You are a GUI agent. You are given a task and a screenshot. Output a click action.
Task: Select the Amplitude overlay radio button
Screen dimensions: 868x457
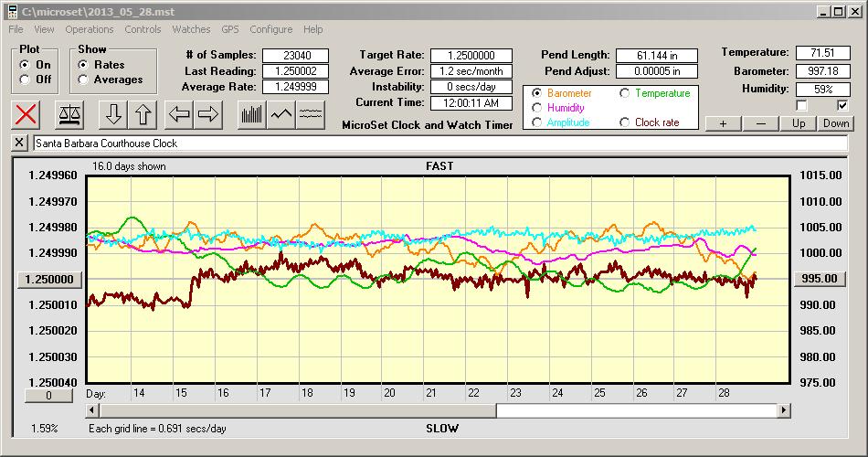point(536,122)
